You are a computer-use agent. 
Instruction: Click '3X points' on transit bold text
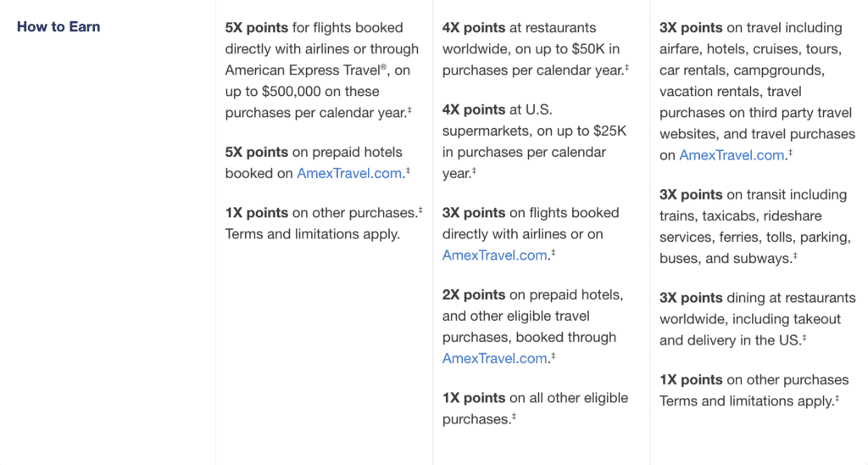[x=691, y=194]
